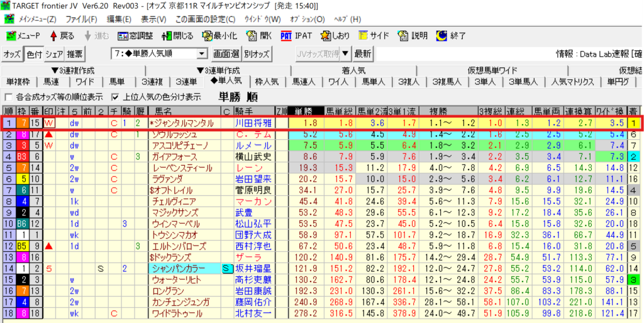
Task: Click the 戻る (back) toolbar icon
Action: 61,35
